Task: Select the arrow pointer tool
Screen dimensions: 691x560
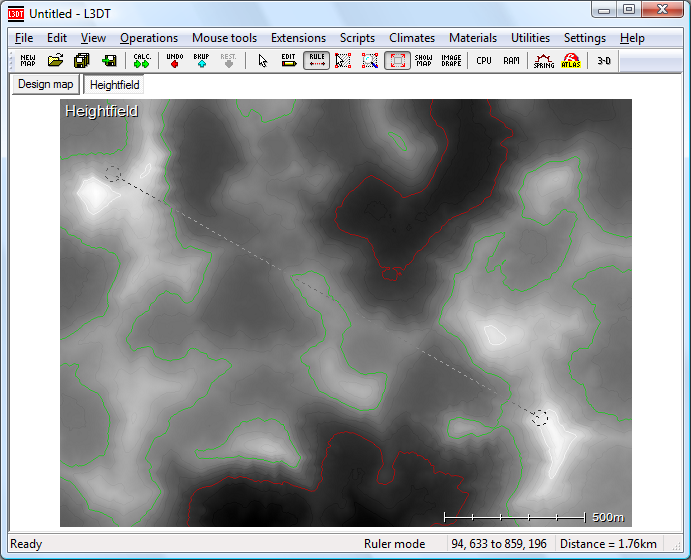Action: point(263,60)
